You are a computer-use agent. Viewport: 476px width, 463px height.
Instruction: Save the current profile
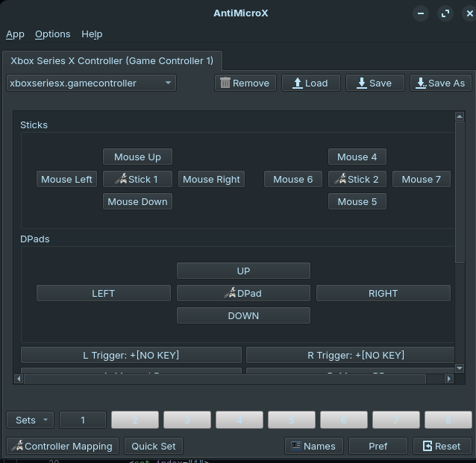point(375,83)
